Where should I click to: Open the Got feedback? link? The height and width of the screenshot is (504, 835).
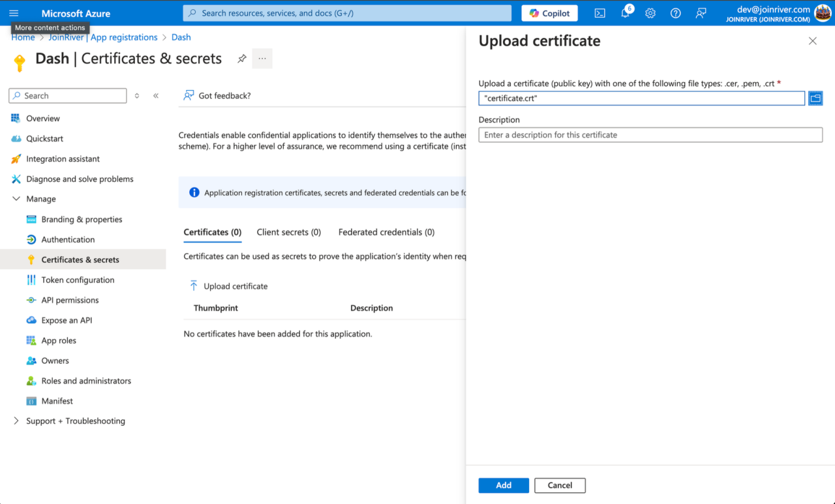(x=217, y=95)
